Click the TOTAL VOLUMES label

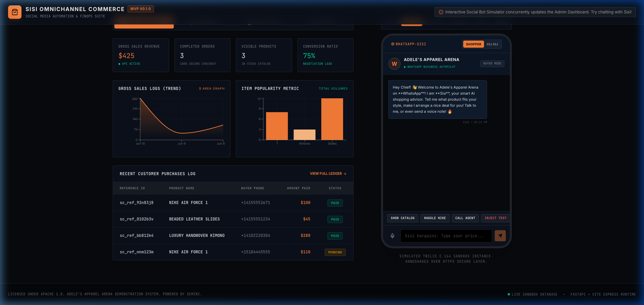[333, 89]
